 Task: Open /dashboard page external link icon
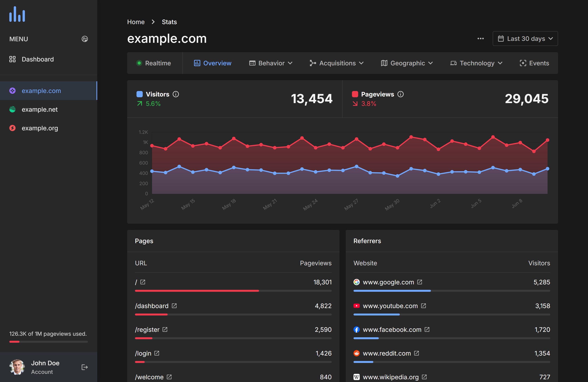tap(174, 306)
